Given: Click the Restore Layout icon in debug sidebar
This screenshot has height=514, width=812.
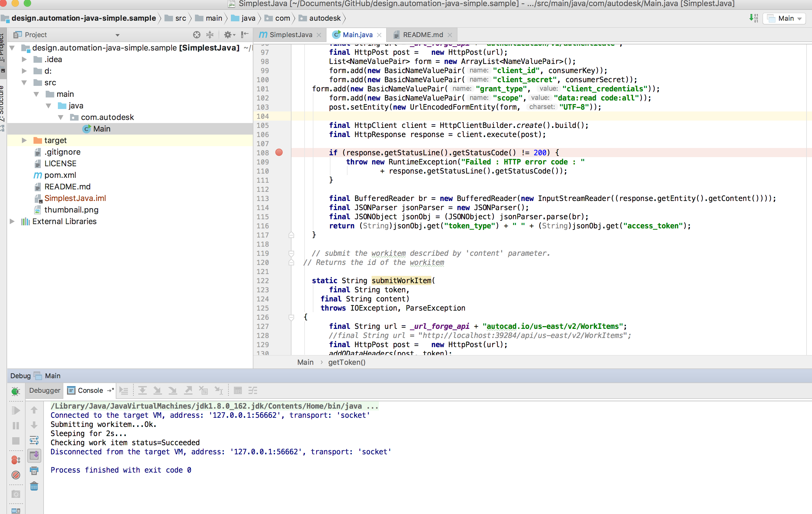Looking at the screenshot, I should (x=16, y=511).
